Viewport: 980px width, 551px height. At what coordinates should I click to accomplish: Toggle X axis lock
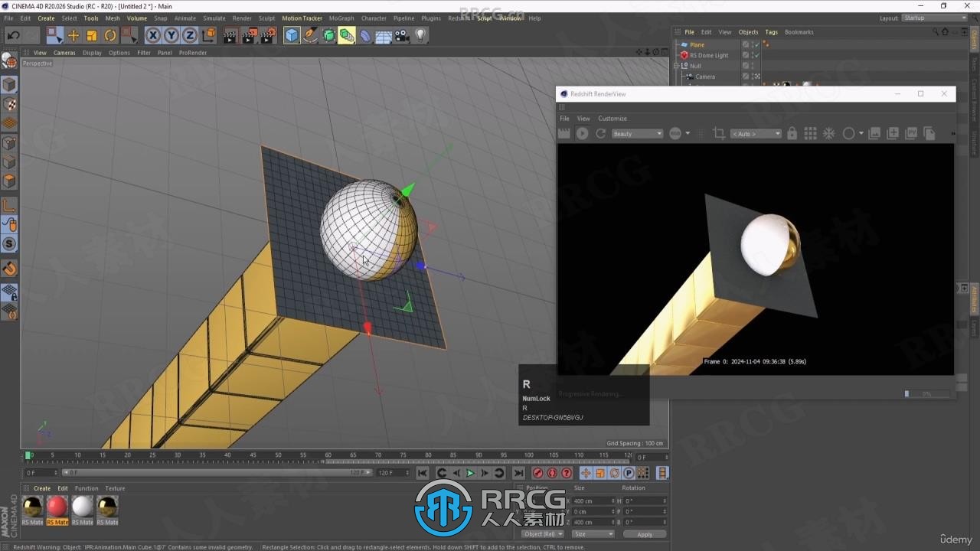tap(152, 35)
